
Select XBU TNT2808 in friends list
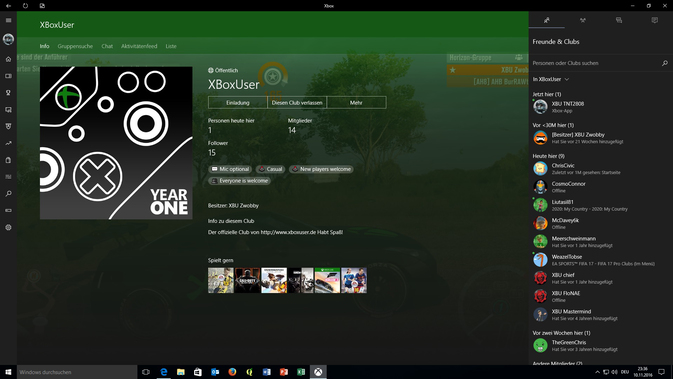click(600, 107)
